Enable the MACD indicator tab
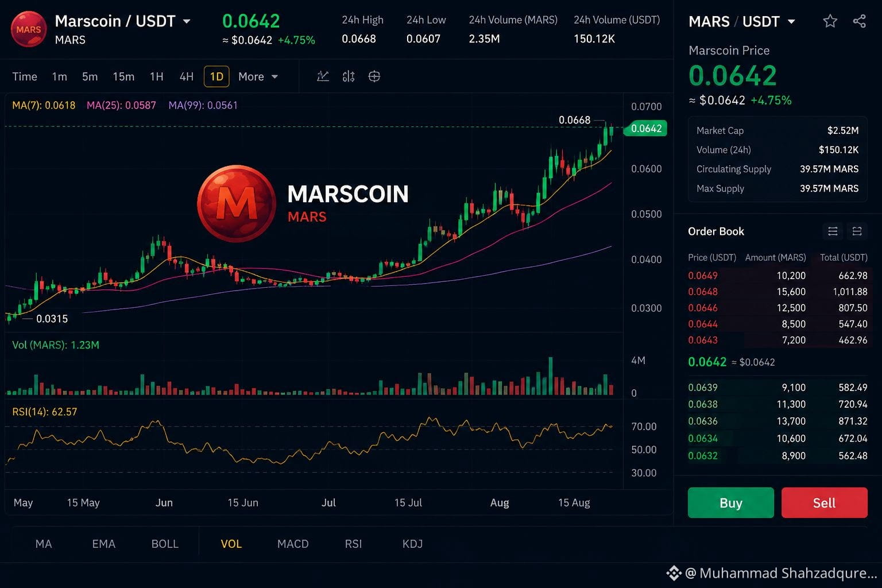The width and height of the screenshot is (882, 588). coord(293,544)
